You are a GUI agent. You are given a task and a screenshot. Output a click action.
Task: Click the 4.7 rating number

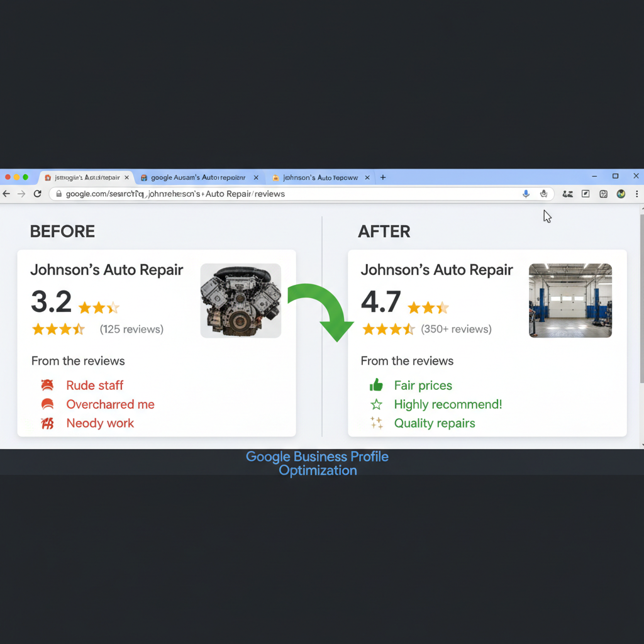380,302
